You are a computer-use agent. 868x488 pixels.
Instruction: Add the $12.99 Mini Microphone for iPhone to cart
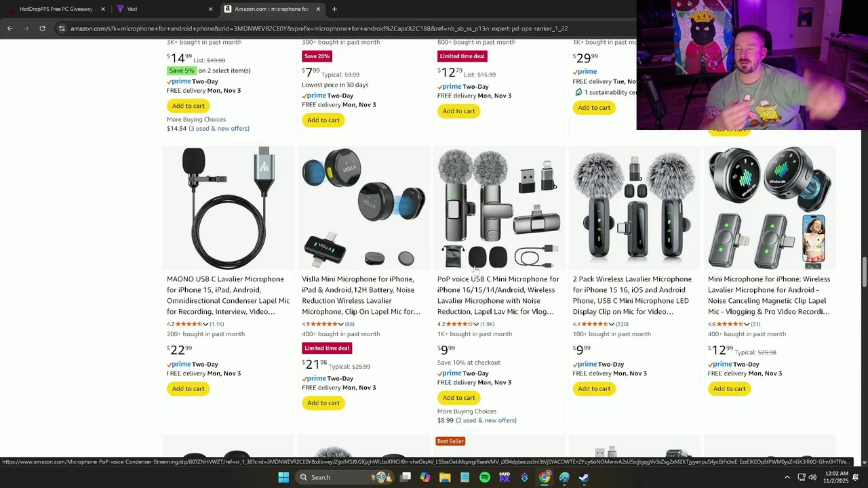729,388
